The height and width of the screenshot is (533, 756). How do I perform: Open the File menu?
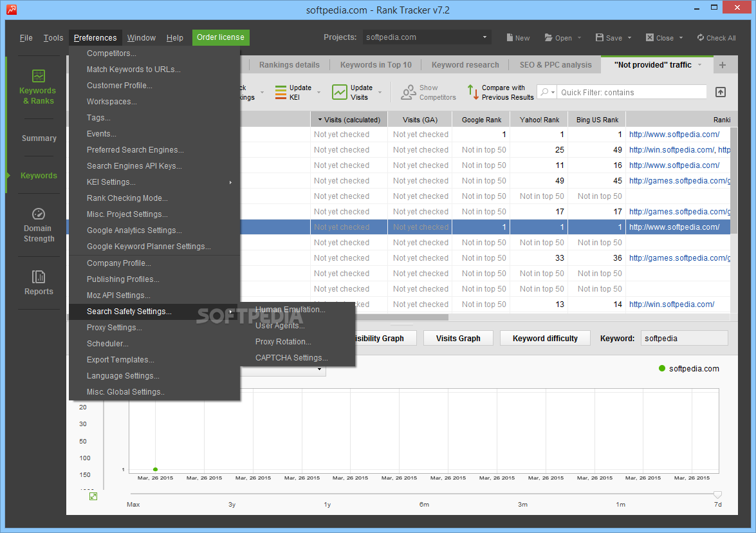pos(26,37)
